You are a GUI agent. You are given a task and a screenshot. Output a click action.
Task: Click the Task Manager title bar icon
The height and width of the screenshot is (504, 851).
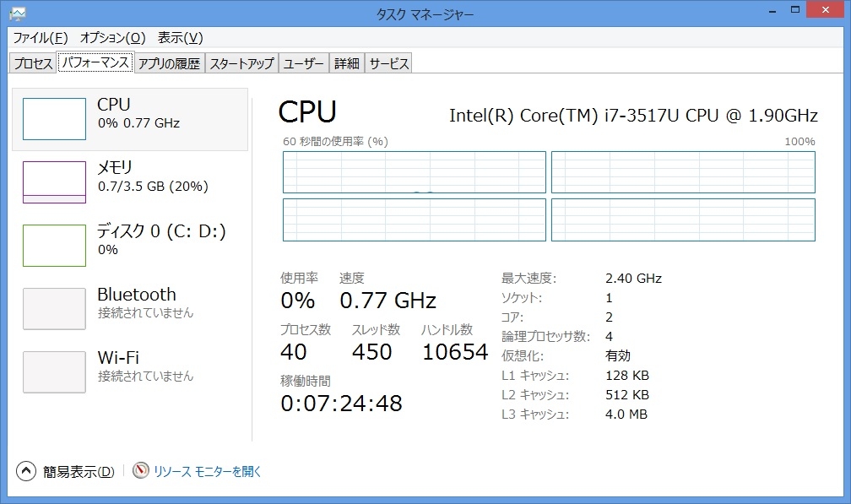pyautogui.click(x=17, y=13)
